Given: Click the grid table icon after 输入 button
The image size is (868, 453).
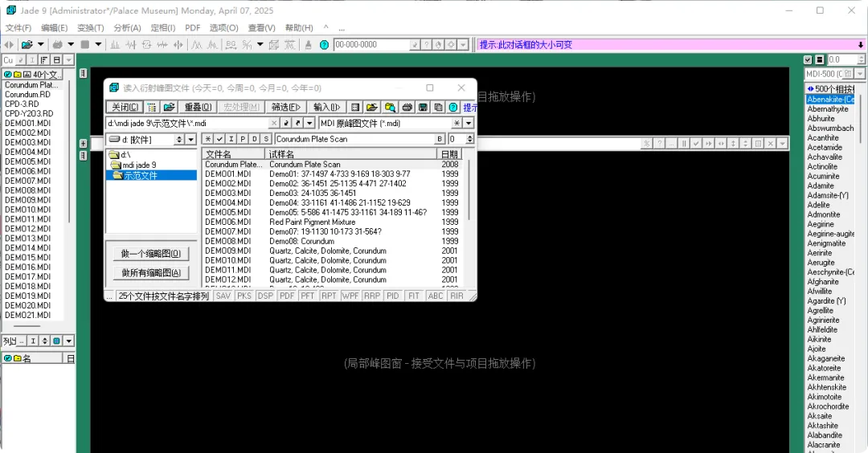Looking at the screenshot, I should click(355, 108).
